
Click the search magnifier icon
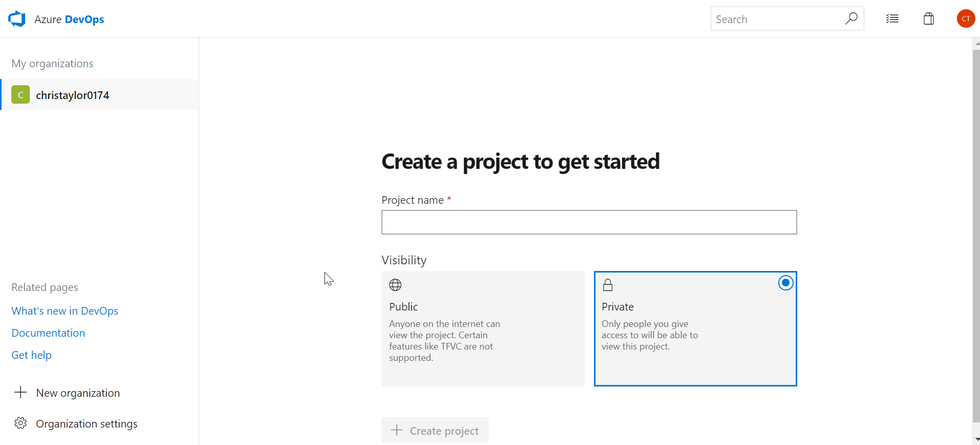tap(851, 19)
